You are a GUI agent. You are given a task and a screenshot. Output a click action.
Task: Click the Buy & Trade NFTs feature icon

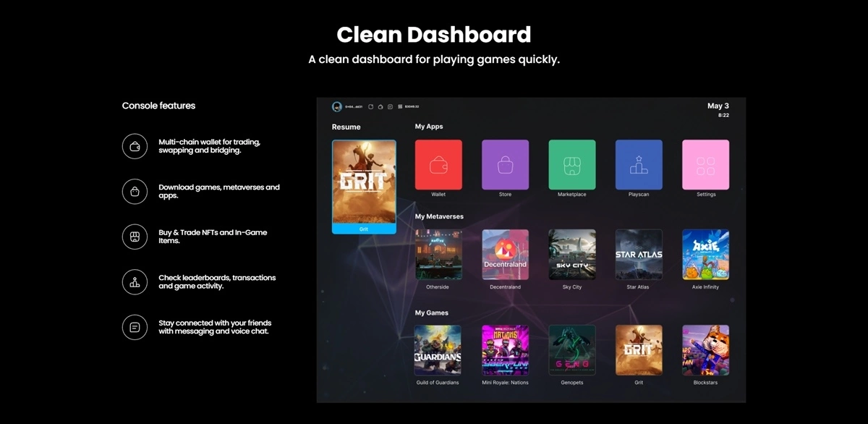(135, 237)
